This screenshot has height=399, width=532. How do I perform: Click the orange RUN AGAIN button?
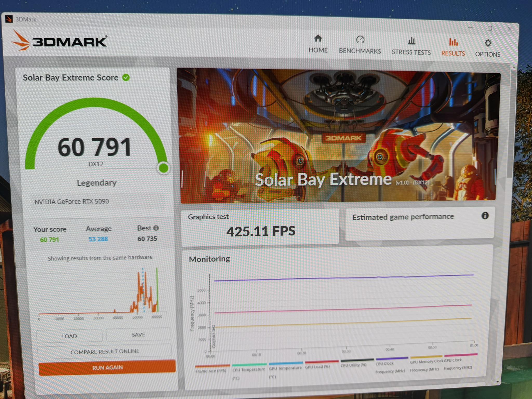click(x=107, y=367)
